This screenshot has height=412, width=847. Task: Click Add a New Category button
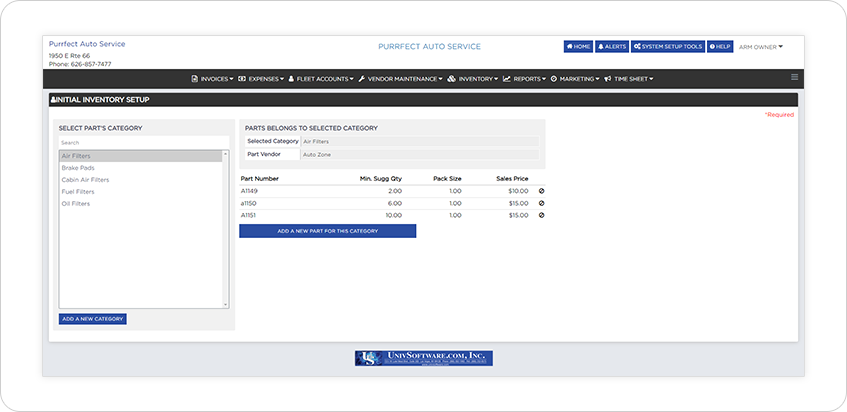pos(92,319)
